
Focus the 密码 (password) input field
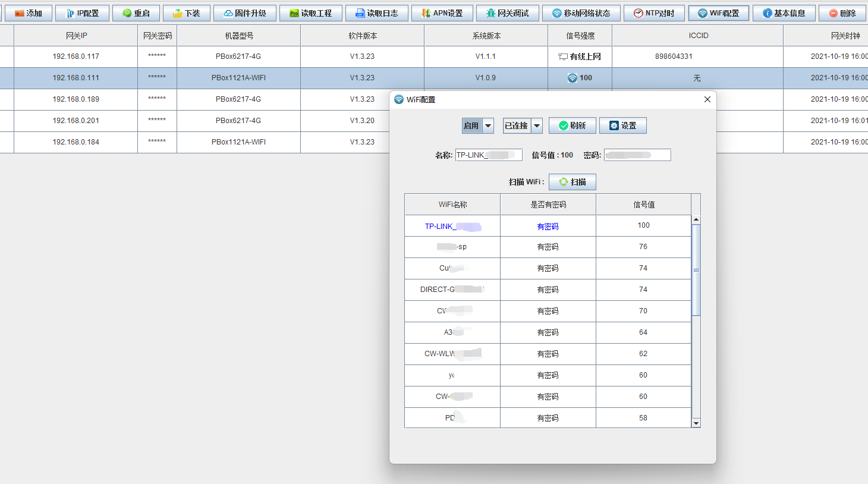click(637, 155)
